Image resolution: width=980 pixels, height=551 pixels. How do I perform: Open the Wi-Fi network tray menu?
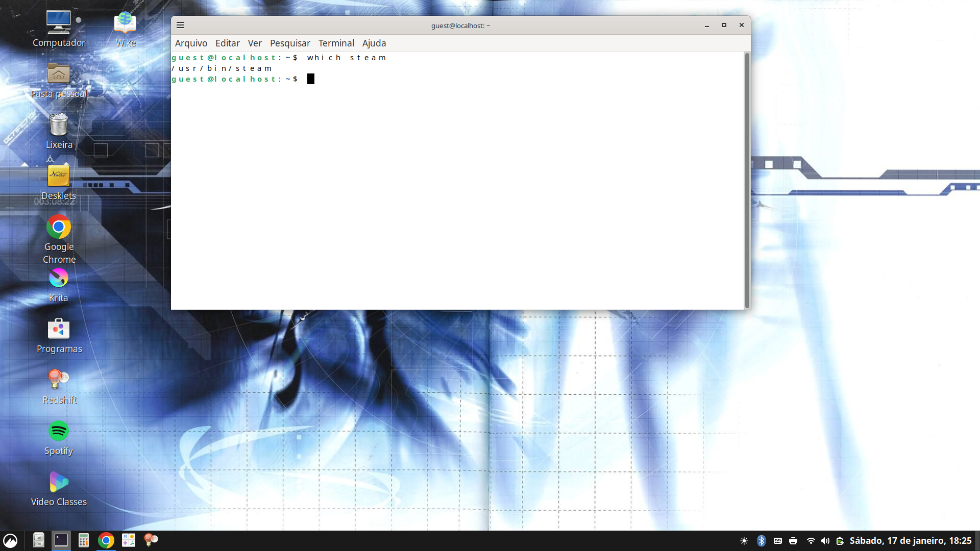pos(811,541)
